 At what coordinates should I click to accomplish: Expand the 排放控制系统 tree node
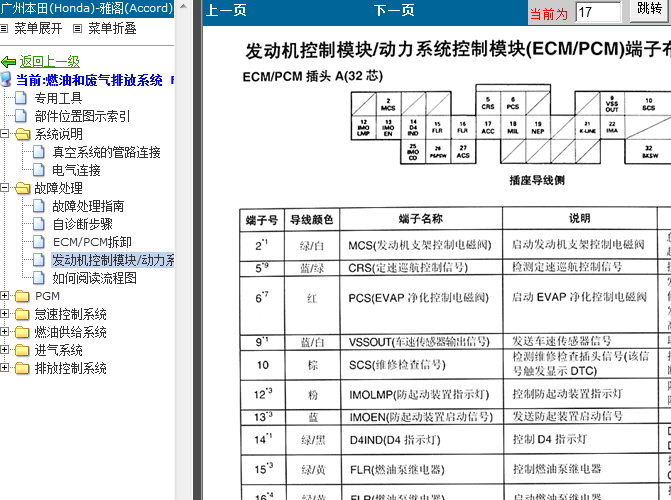[4, 368]
